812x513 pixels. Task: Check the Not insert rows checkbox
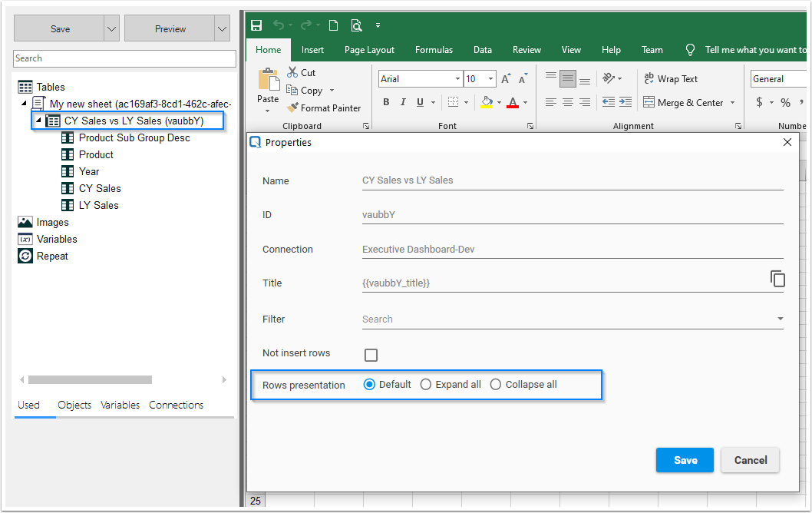pyautogui.click(x=371, y=355)
